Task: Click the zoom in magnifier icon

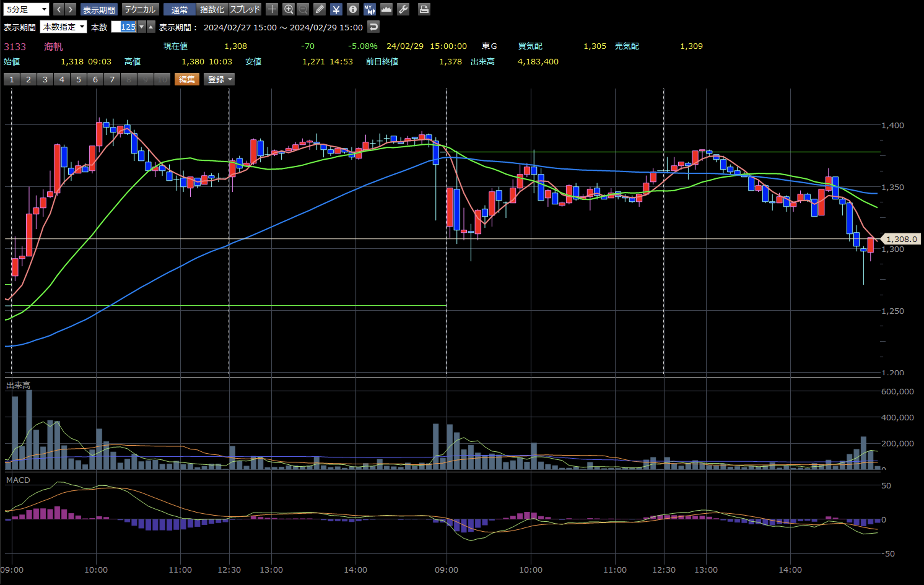Action: 288,9
